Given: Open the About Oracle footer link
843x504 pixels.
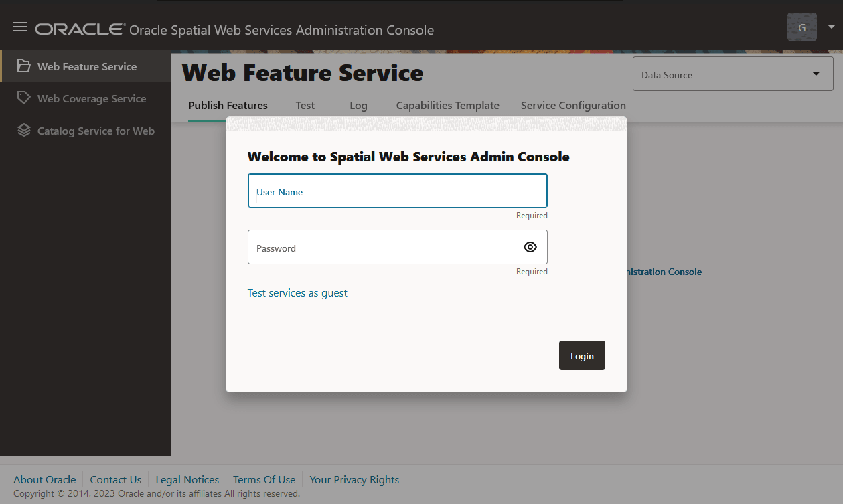Looking at the screenshot, I should coord(45,479).
